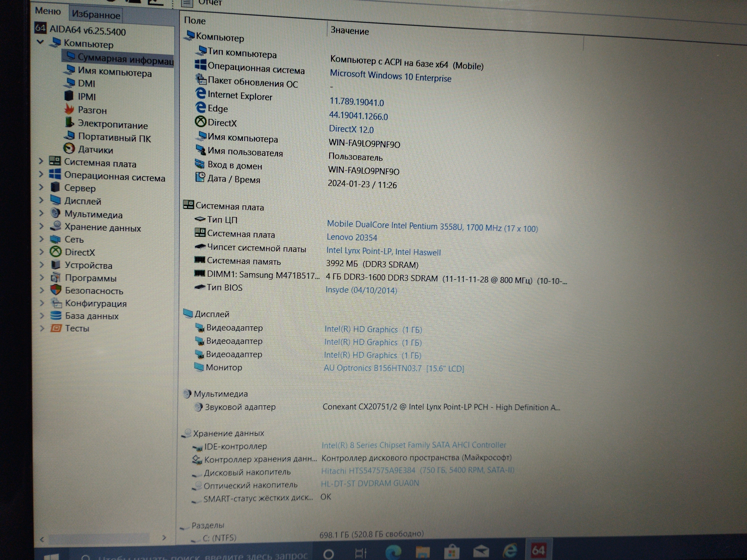This screenshot has height=560, width=747.
Task: Open the Lenovo 20354 link
Action: pos(352,237)
